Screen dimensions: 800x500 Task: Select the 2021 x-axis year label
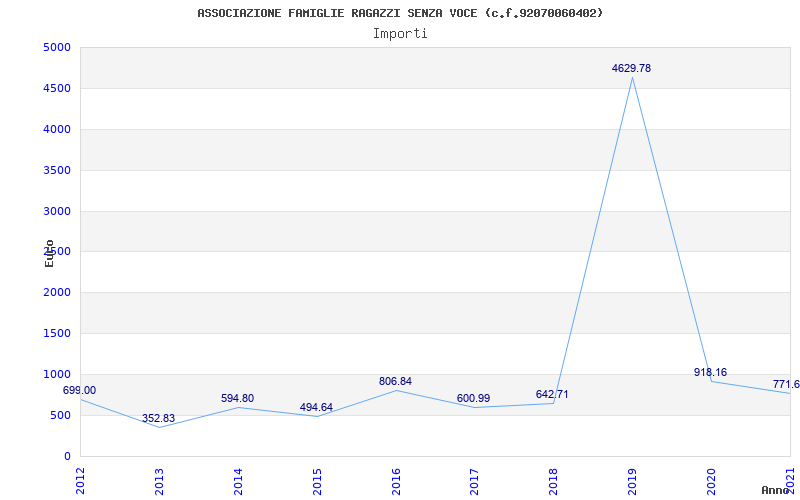pos(790,482)
